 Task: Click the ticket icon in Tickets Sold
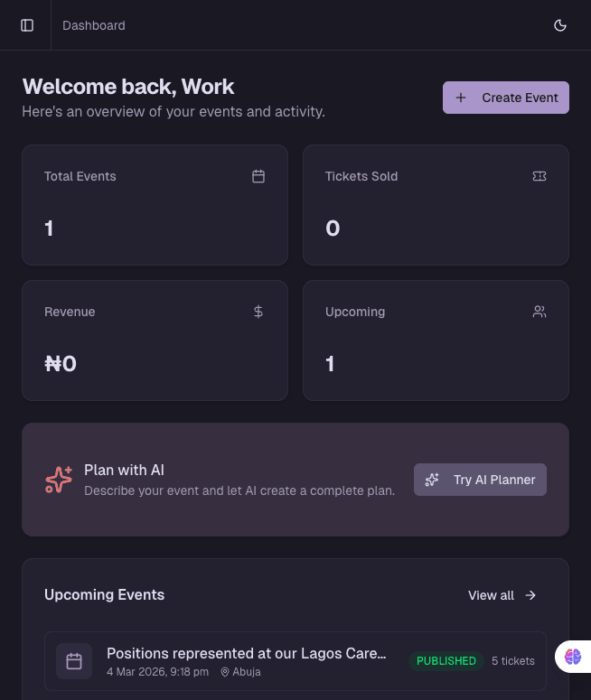[x=539, y=176]
